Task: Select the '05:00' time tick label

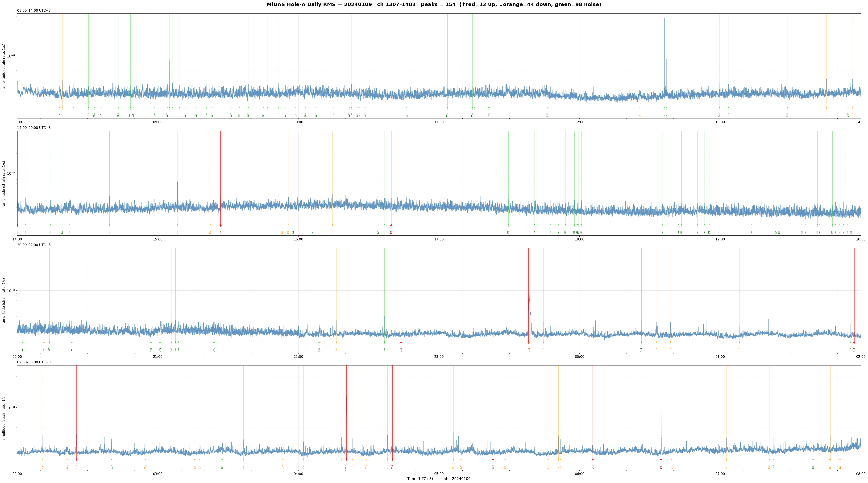Action: (x=439, y=474)
